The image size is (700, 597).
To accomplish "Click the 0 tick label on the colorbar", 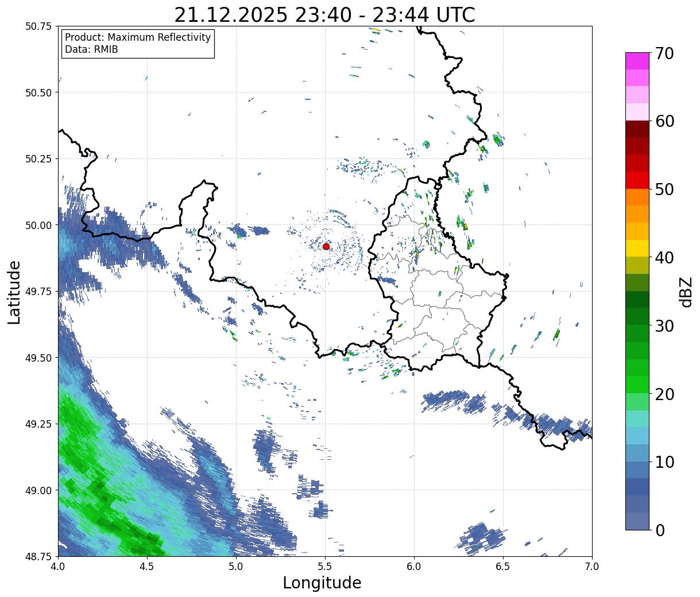I will click(659, 530).
